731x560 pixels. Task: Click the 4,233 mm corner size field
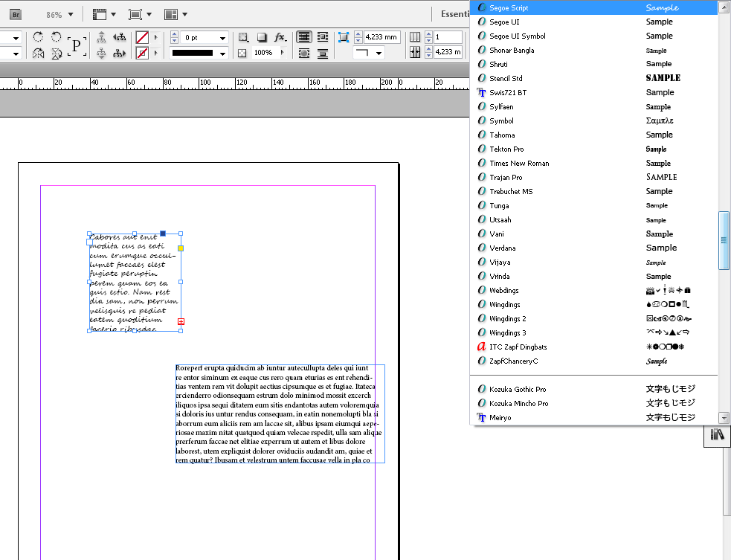point(381,37)
